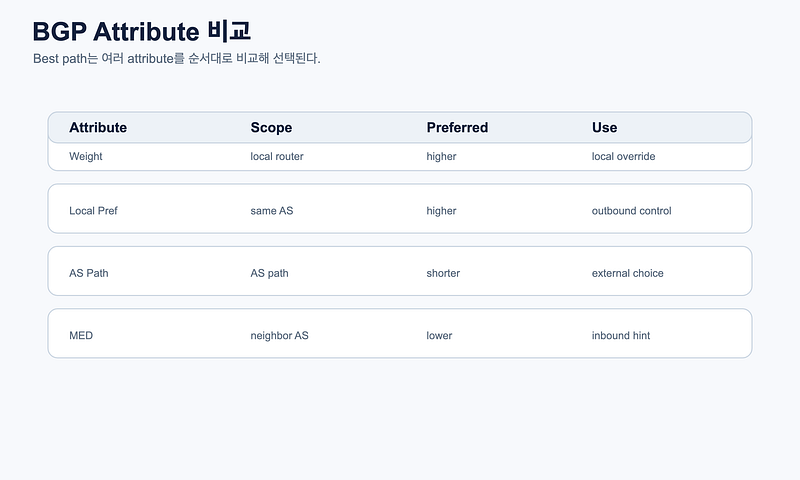
Task: Select the 'Local Pref' cell
Action: click(93, 211)
